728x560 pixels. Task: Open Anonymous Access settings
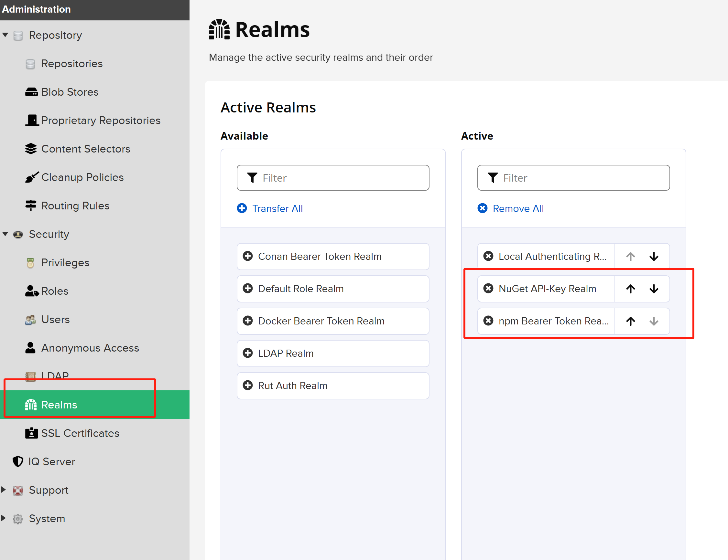(90, 348)
